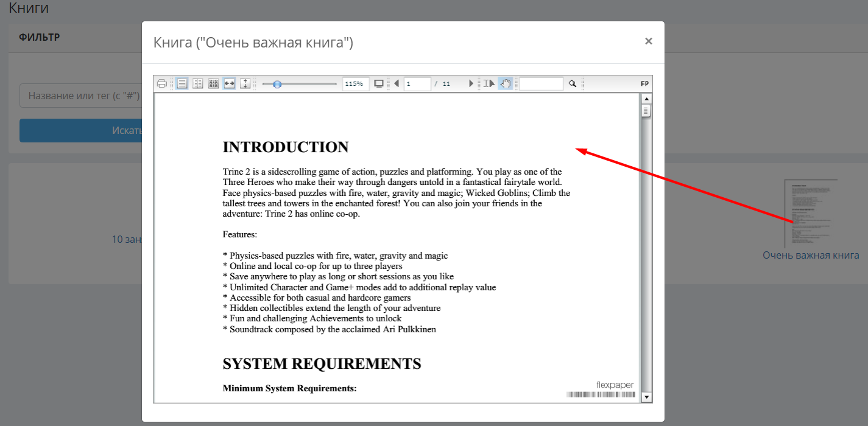Click the Книги page heading
Viewport: 868px width, 426px height.
(29, 8)
